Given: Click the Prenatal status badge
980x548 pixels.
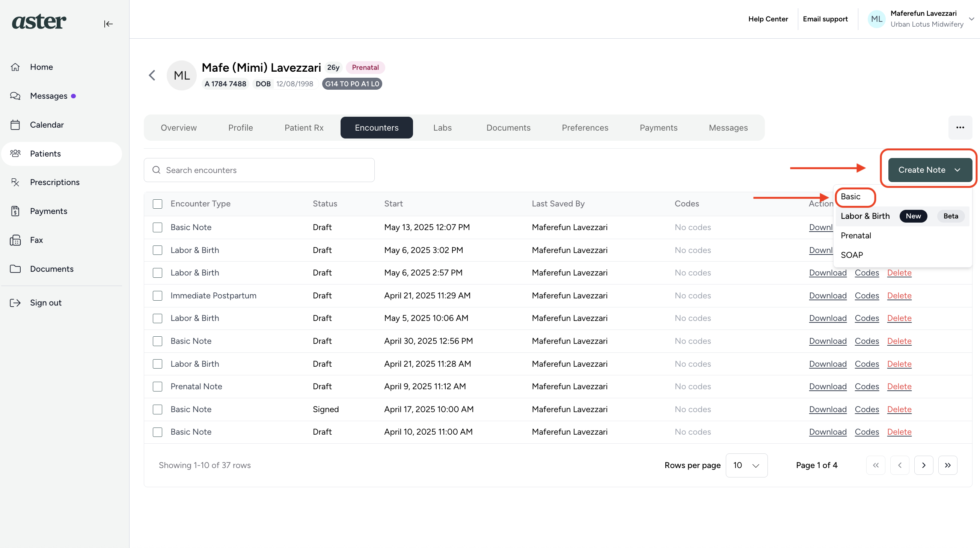Looking at the screenshot, I should (x=365, y=67).
